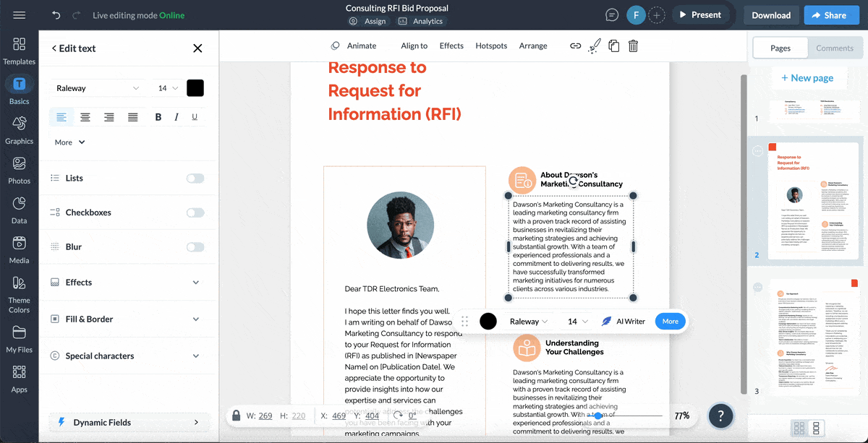Click the hyperlink icon in the top toolbar
The width and height of the screenshot is (868, 443).
pyautogui.click(x=575, y=45)
